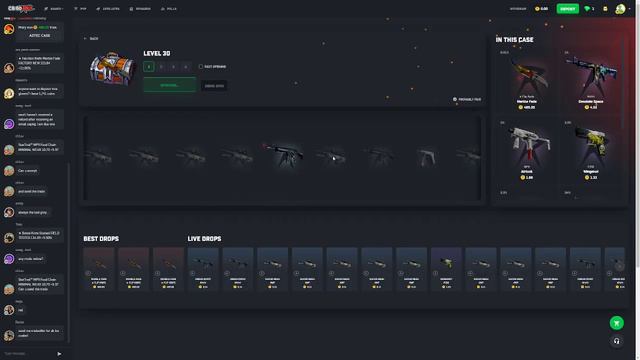Click the green Deposit button
Image resolution: width=640 pixels, height=360 pixels.
(567, 9)
